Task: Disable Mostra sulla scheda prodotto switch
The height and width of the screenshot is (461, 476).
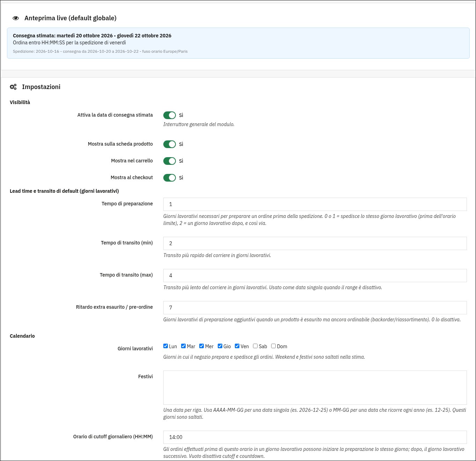Action: coord(170,144)
